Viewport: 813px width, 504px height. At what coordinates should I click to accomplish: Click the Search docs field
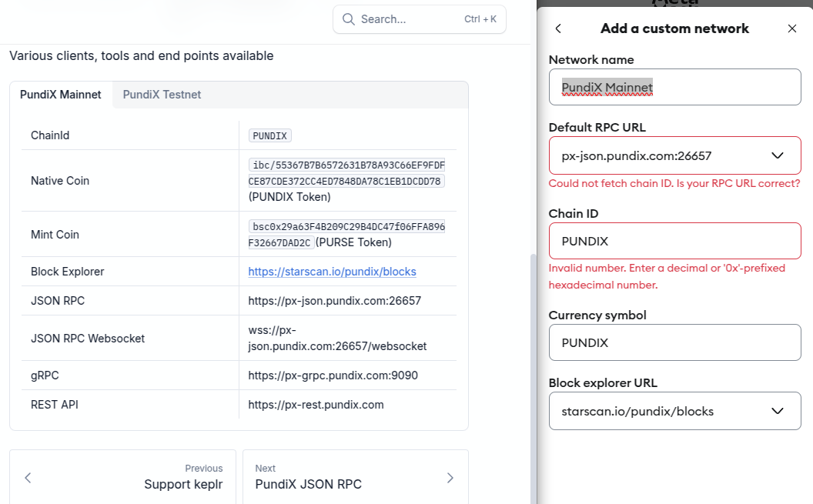pos(419,20)
